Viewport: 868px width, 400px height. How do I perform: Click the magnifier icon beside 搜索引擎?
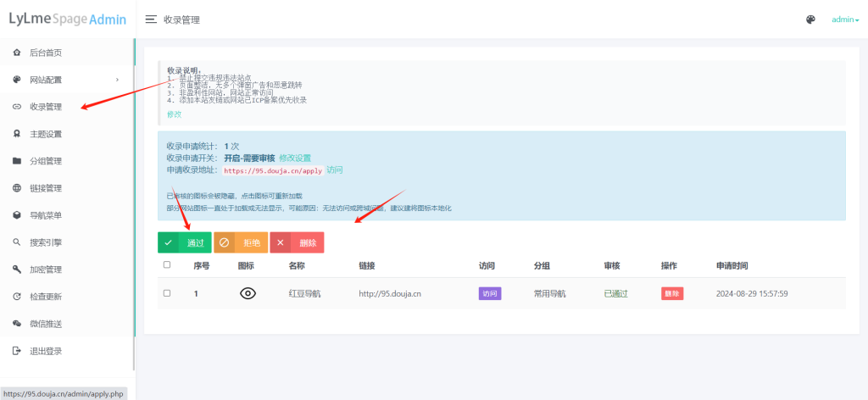coord(17,242)
